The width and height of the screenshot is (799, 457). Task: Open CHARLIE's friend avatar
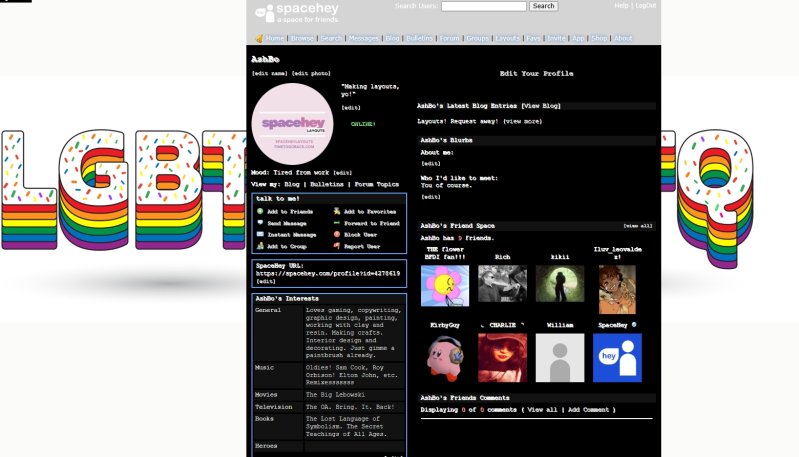pos(502,358)
